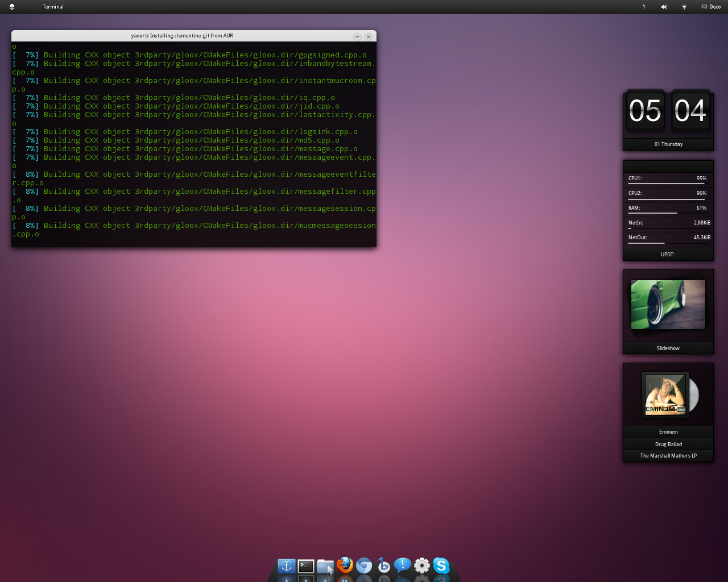Open the Banshee music player icon

[x=383, y=565]
